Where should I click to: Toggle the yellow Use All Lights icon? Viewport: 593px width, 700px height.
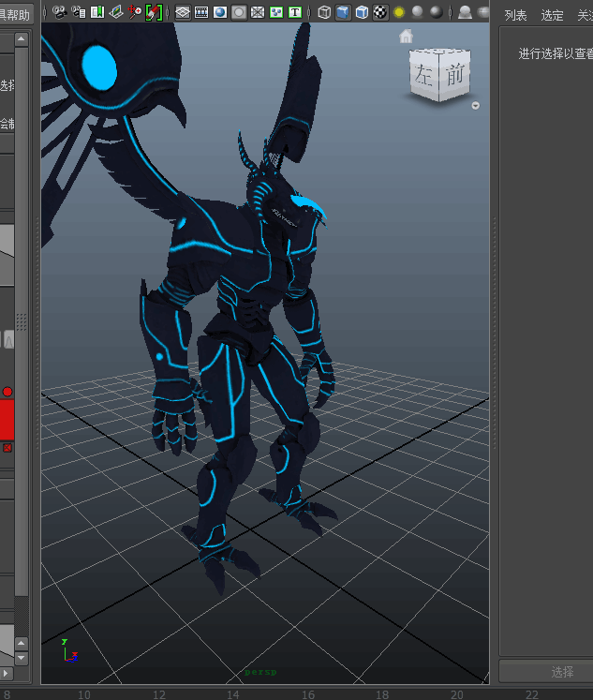pos(399,12)
